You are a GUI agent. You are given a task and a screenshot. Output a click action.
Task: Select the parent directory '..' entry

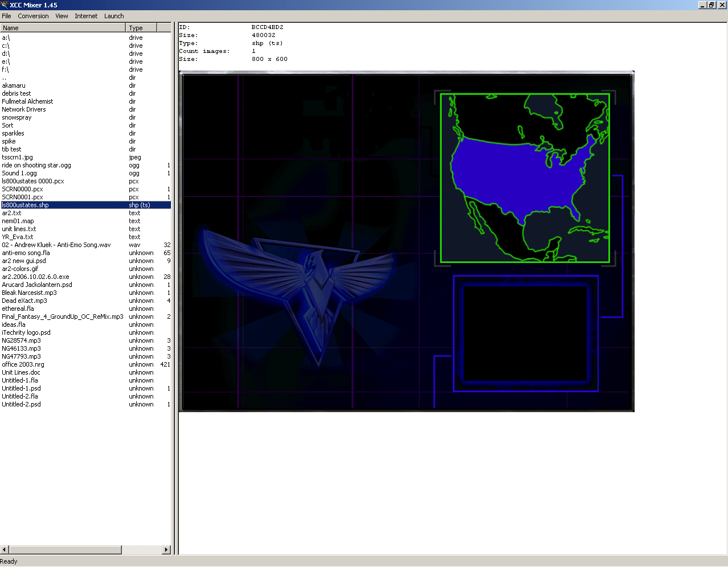pyautogui.click(x=5, y=77)
